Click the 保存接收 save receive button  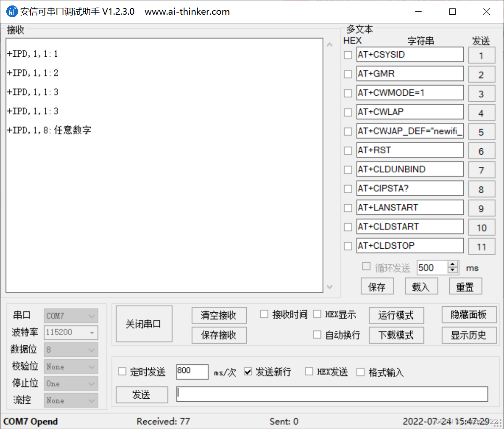219,335
